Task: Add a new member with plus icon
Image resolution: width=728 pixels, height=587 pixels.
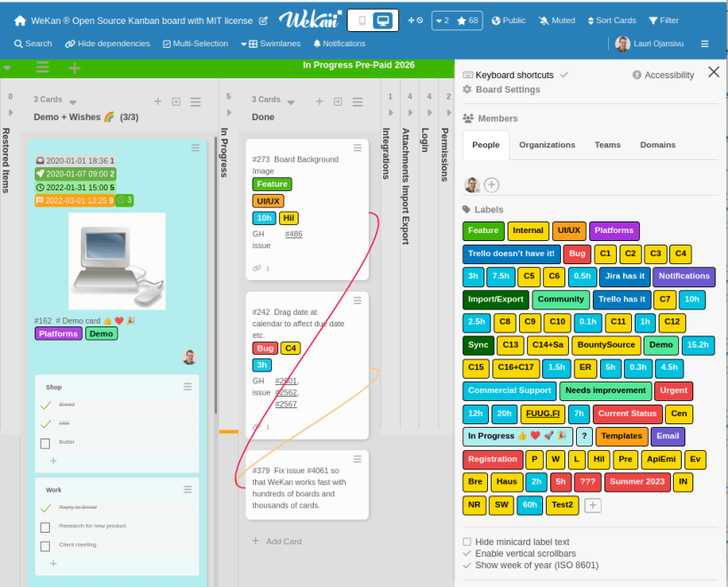Action: 492,185
